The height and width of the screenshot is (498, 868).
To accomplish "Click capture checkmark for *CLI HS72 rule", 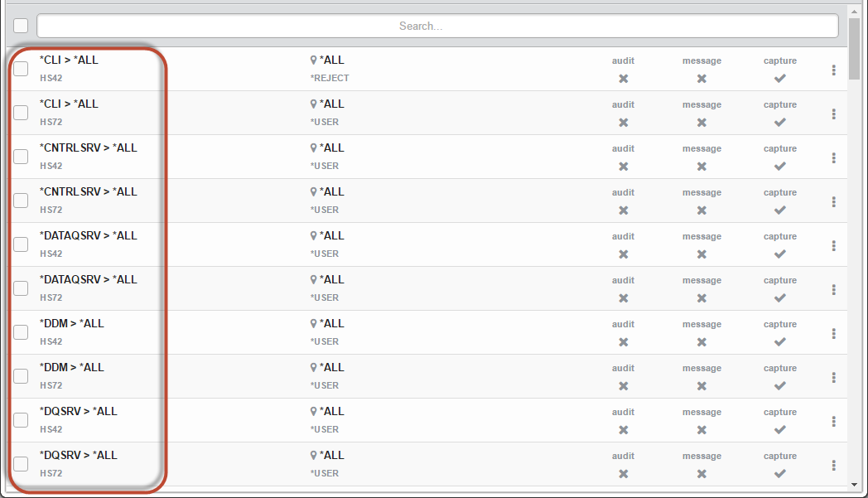I will pos(779,123).
